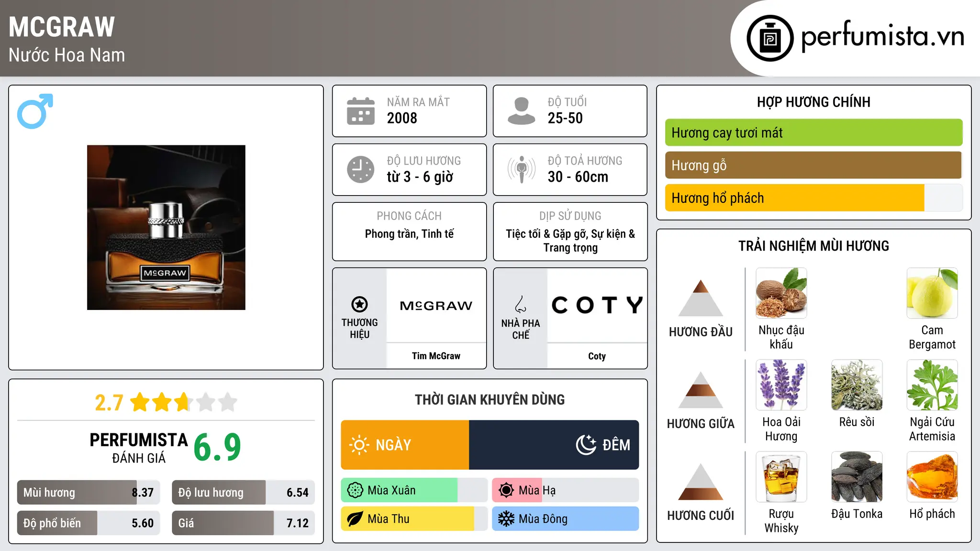Click the Mùa Đông season bar
This screenshot has width=980, height=551.
click(566, 519)
